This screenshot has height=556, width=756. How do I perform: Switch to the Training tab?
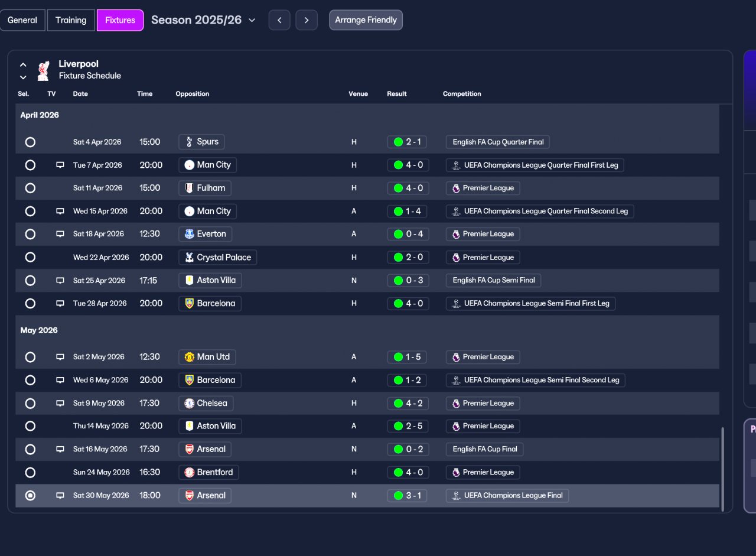(x=71, y=20)
